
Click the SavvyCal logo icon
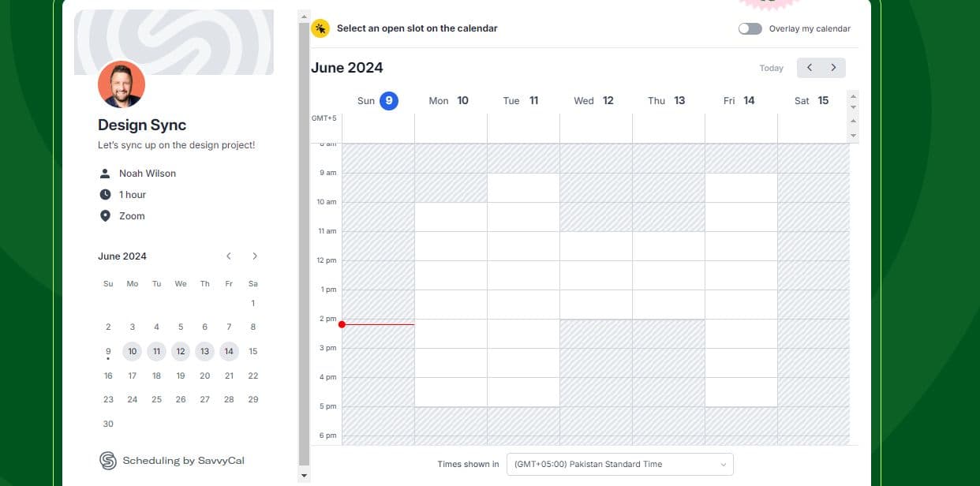coord(108,461)
